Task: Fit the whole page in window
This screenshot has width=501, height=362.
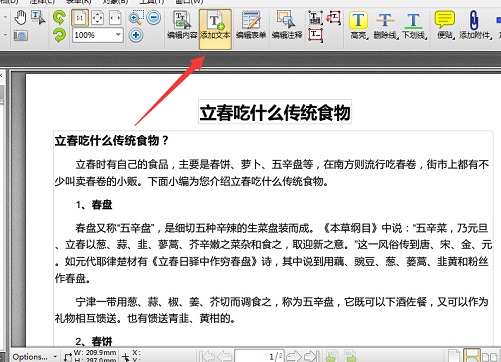Action: [97, 18]
